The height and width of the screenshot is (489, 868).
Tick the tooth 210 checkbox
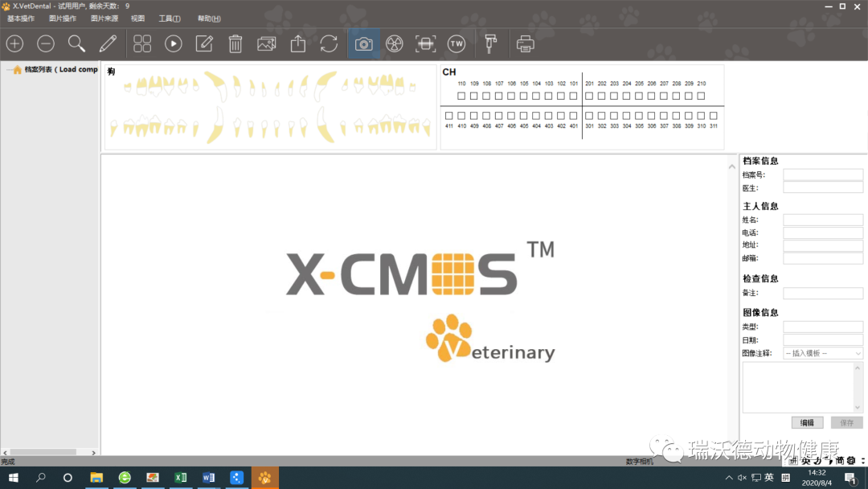pos(702,96)
